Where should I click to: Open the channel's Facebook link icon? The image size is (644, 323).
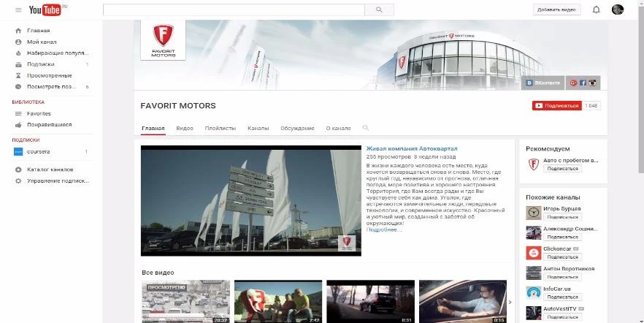click(x=583, y=83)
